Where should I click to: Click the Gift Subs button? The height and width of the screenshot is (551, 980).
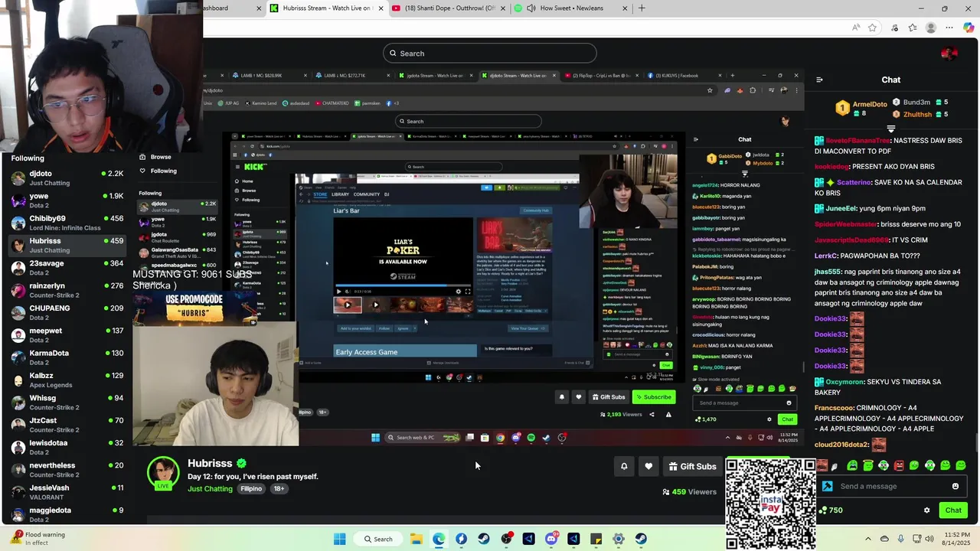pyautogui.click(x=692, y=466)
